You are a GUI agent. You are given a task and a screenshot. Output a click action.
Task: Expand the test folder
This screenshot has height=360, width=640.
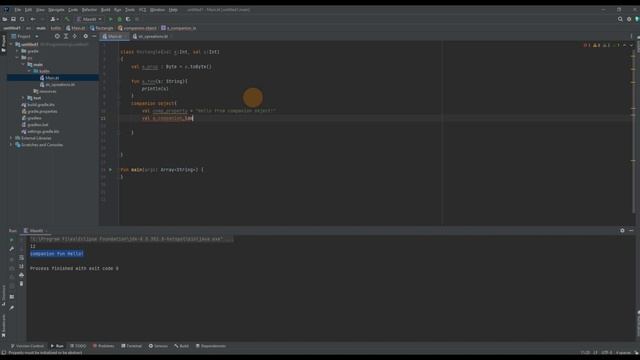pos(23,98)
